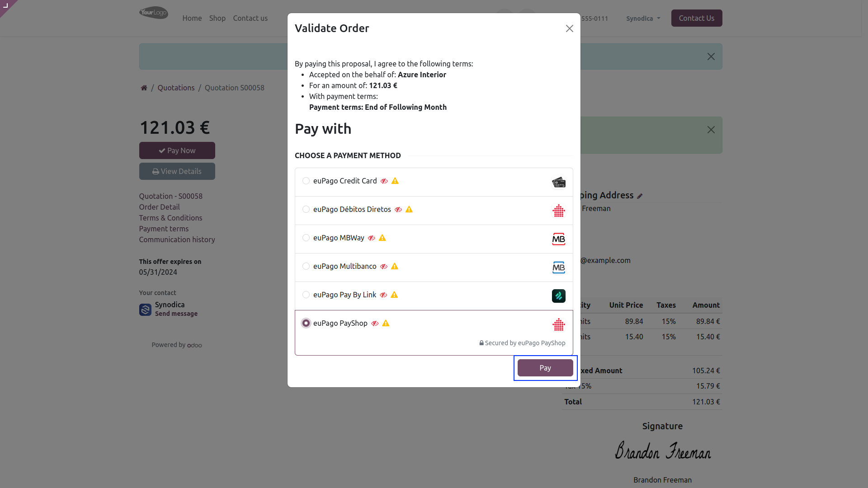
Task: Select the euPago Credit Card radio button
Action: coord(306,181)
